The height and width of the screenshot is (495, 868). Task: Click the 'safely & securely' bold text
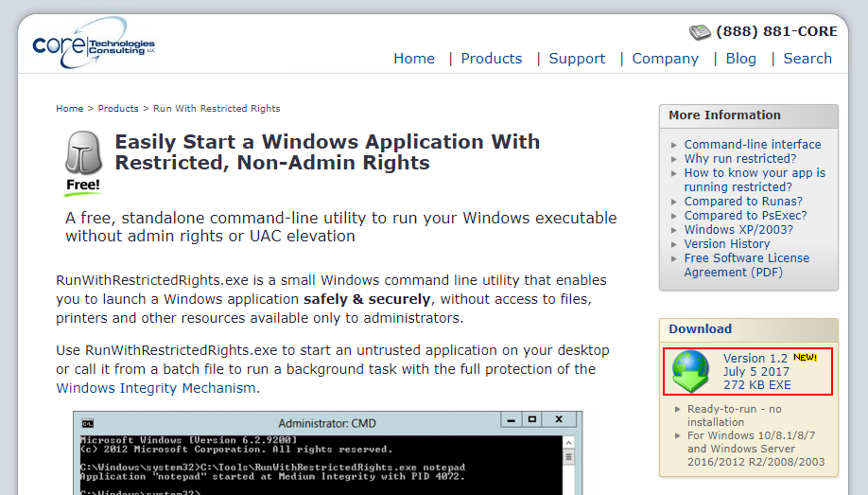(367, 299)
